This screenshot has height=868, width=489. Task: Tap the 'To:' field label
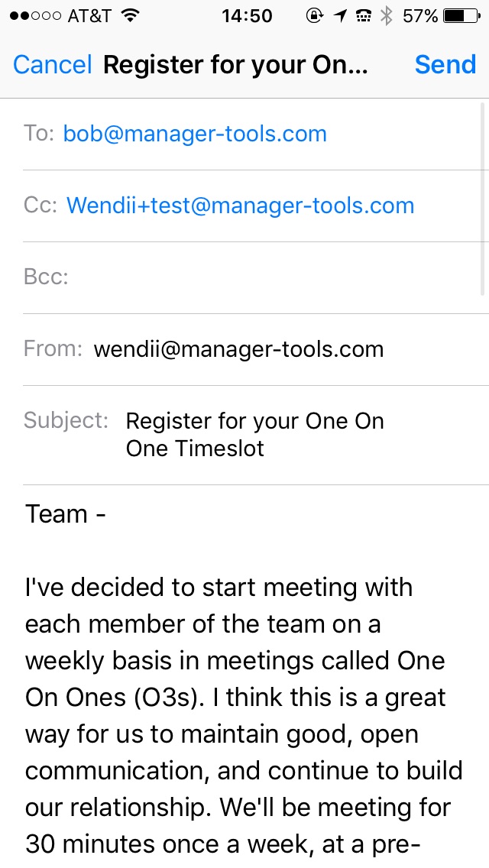coord(39,134)
